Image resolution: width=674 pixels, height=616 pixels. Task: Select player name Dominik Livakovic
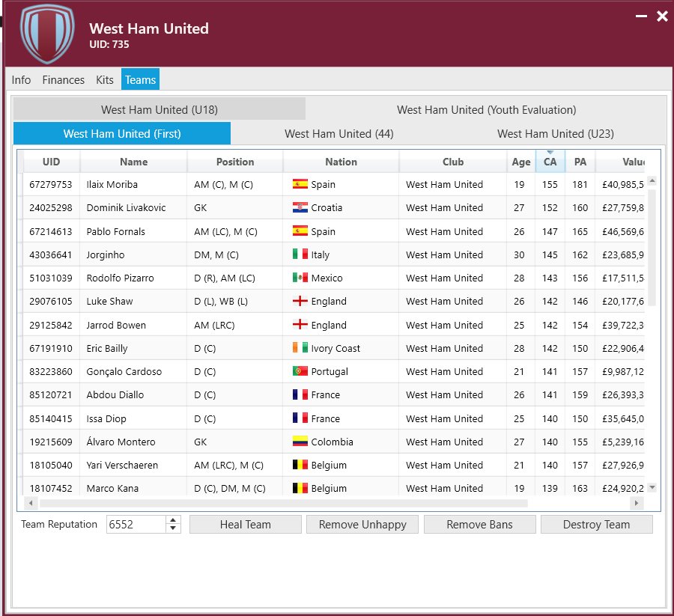pyautogui.click(x=126, y=207)
